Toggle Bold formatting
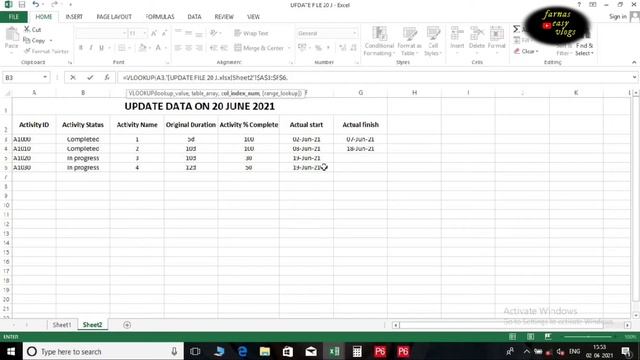The width and height of the screenshot is (640, 360). 81,48
